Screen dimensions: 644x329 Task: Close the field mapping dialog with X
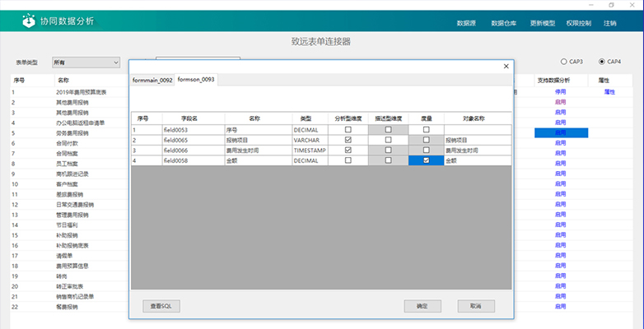click(506, 66)
